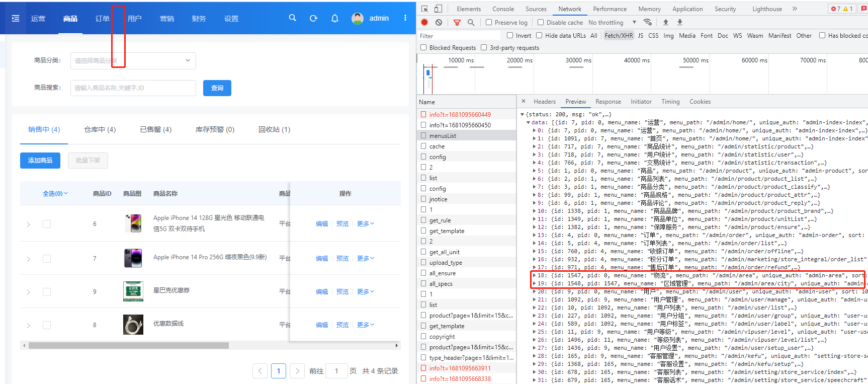The width and height of the screenshot is (868, 384).
Task: Switch to the Headers tab
Action: (x=545, y=101)
